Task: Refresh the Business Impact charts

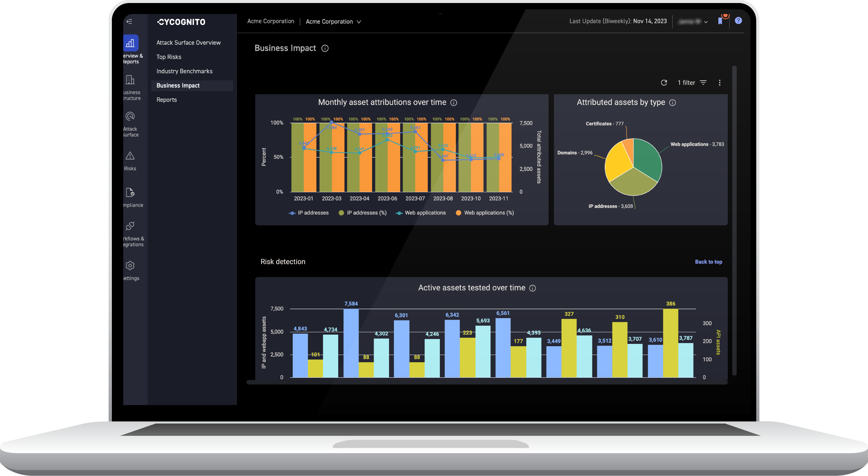Action: point(664,83)
